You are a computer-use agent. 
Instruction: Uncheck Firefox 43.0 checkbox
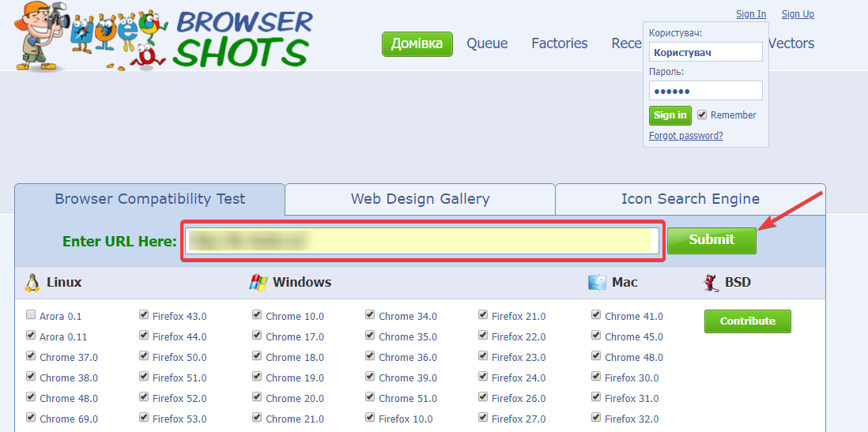pos(144,315)
